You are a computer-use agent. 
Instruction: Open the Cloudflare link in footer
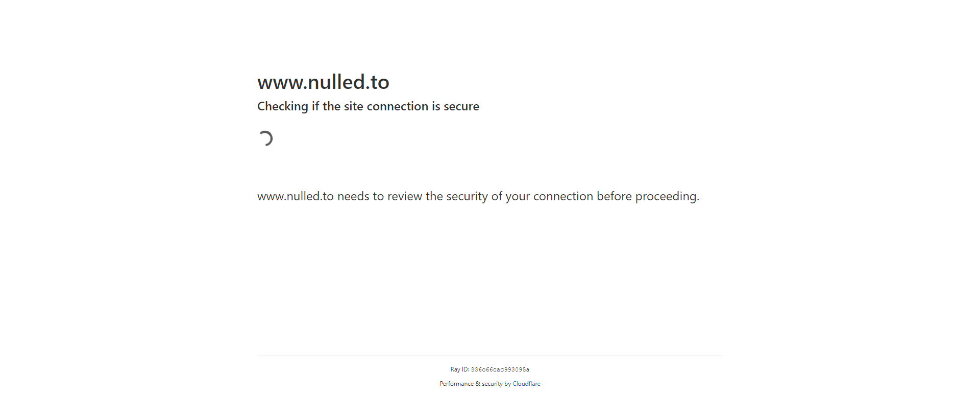526,384
